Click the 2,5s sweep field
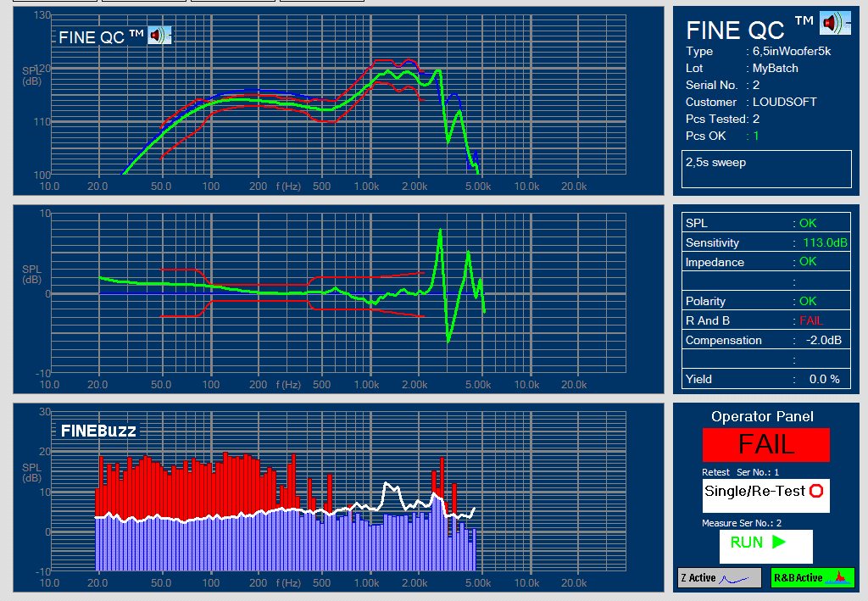Screen dimensions: 868x601 [765, 169]
